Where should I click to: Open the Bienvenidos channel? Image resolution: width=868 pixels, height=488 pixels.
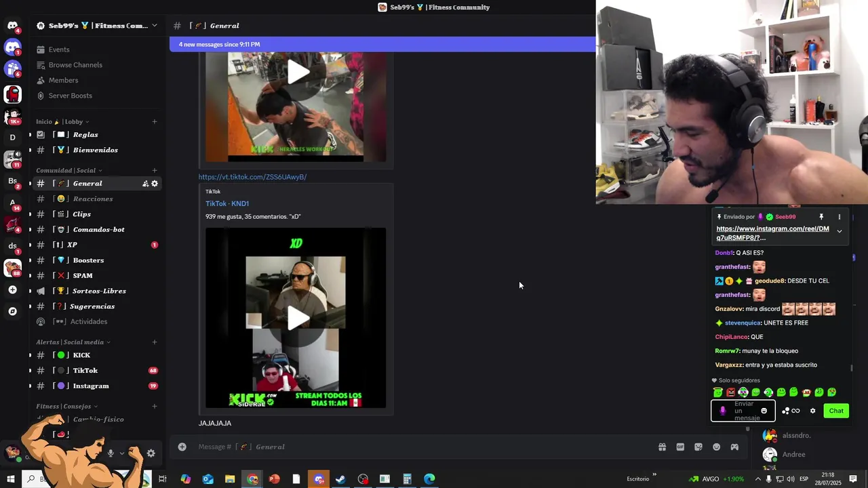click(x=97, y=150)
